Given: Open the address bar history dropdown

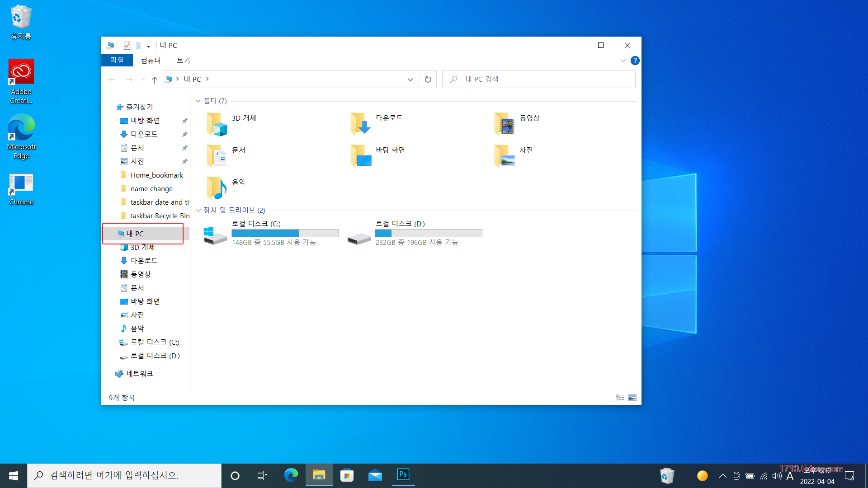Looking at the screenshot, I should 410,80.
